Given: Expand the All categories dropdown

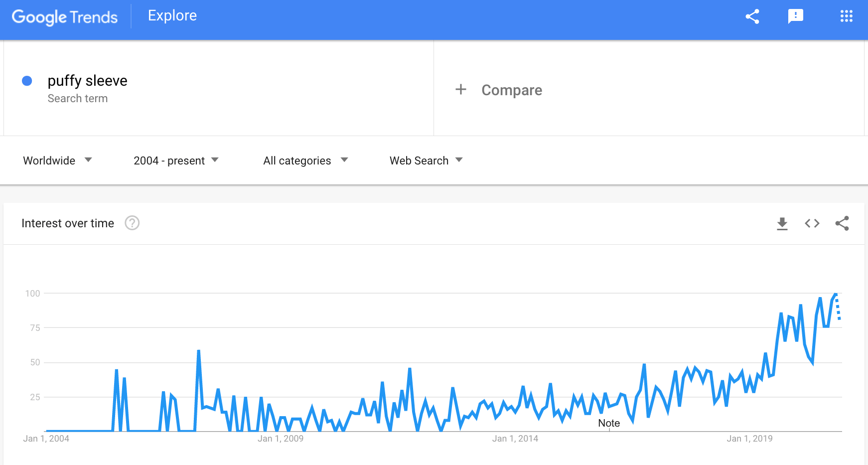Looking at the screenshot, I should click(305, 160).
